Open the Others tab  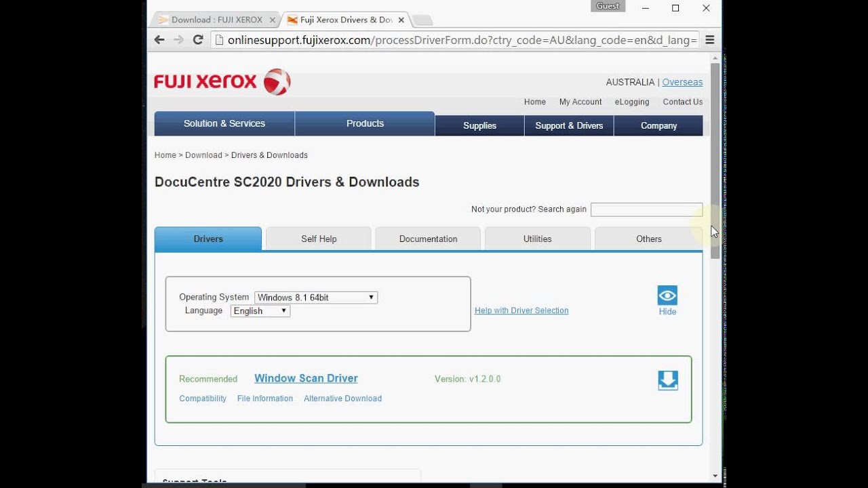click(x=649, y=239)
